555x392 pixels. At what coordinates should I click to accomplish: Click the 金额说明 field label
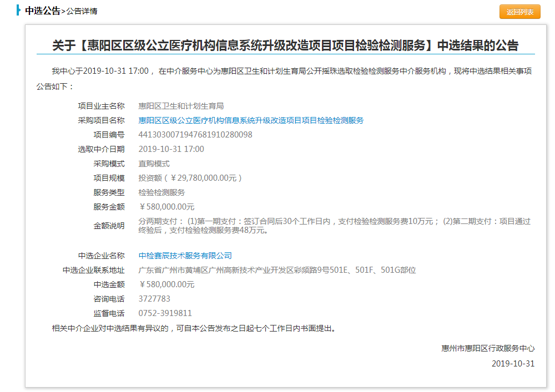coord(109,226)
